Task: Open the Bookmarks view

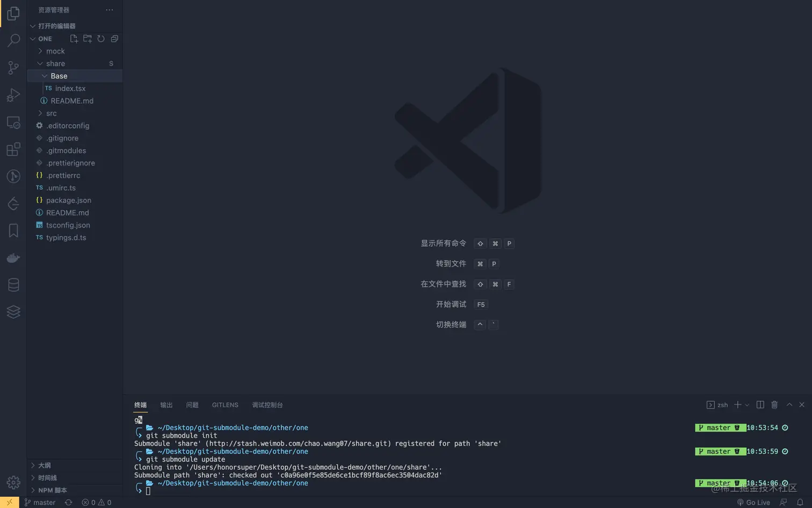Action: 13,231
